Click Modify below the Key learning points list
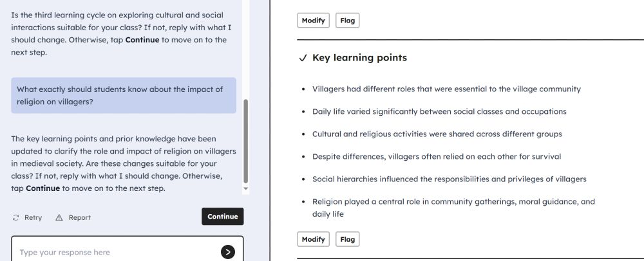 (314, 239)
